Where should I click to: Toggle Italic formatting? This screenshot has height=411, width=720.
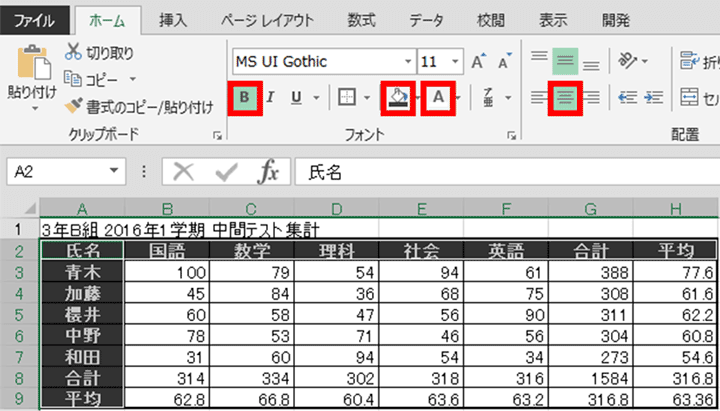click(x=271, y=97)
